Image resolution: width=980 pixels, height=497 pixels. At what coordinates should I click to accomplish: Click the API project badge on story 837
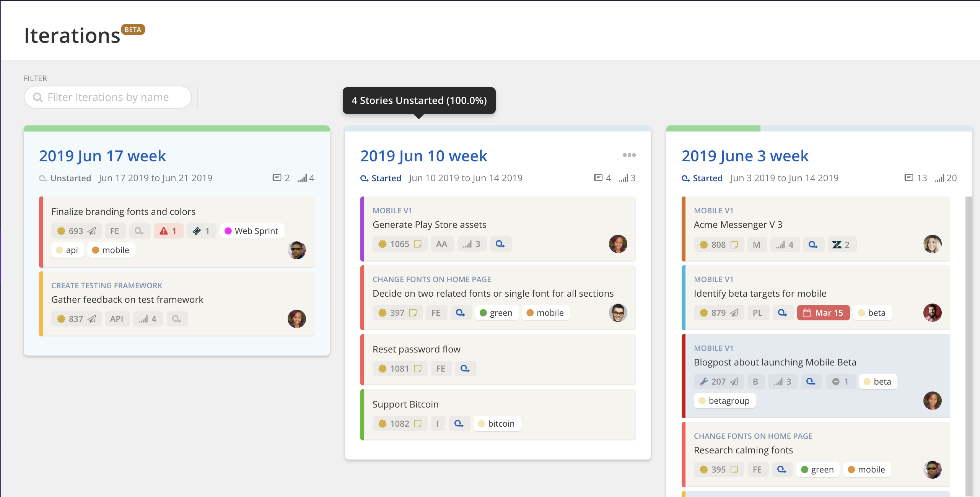(x=117, y=319)
